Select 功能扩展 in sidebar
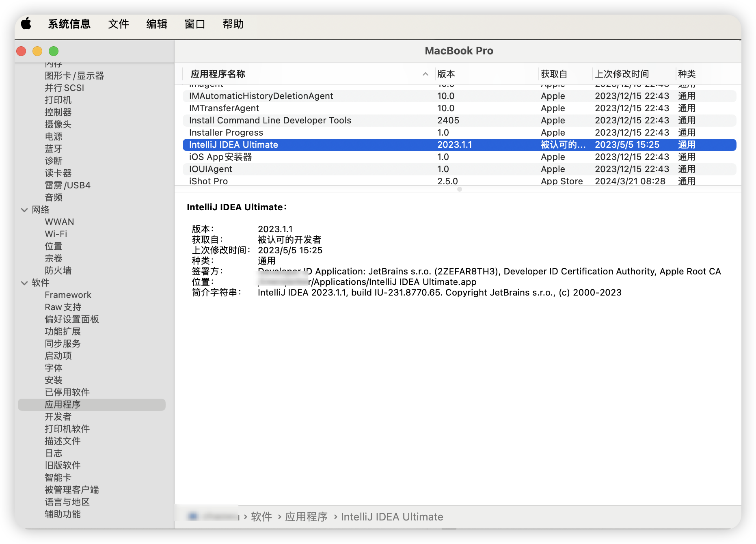 coord(63,332)
